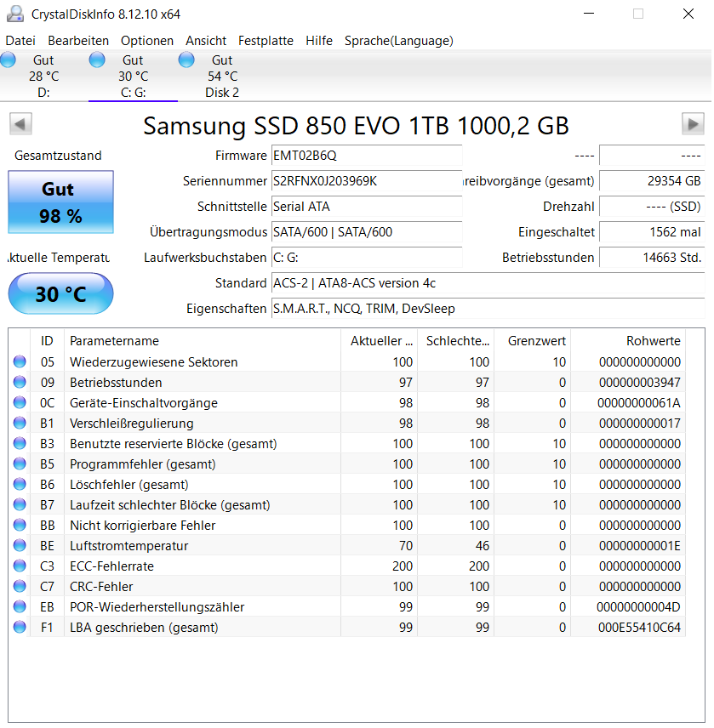Image resolution: width=714 pixels, height=728 pixels.
Task: Click status orb of row BE Luftstromtemperatur
Action: [x=20, y=545]
